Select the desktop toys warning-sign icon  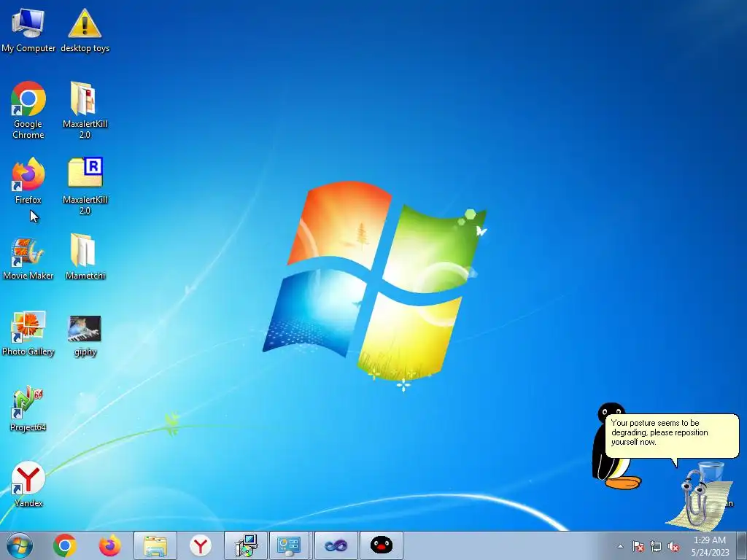click(85, 29)
